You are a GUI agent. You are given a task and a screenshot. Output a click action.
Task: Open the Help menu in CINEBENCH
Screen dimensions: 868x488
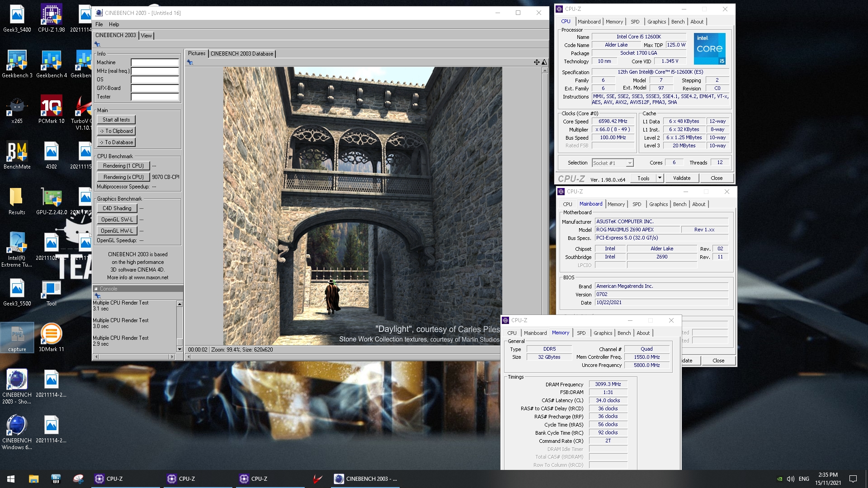pos(114,24)
